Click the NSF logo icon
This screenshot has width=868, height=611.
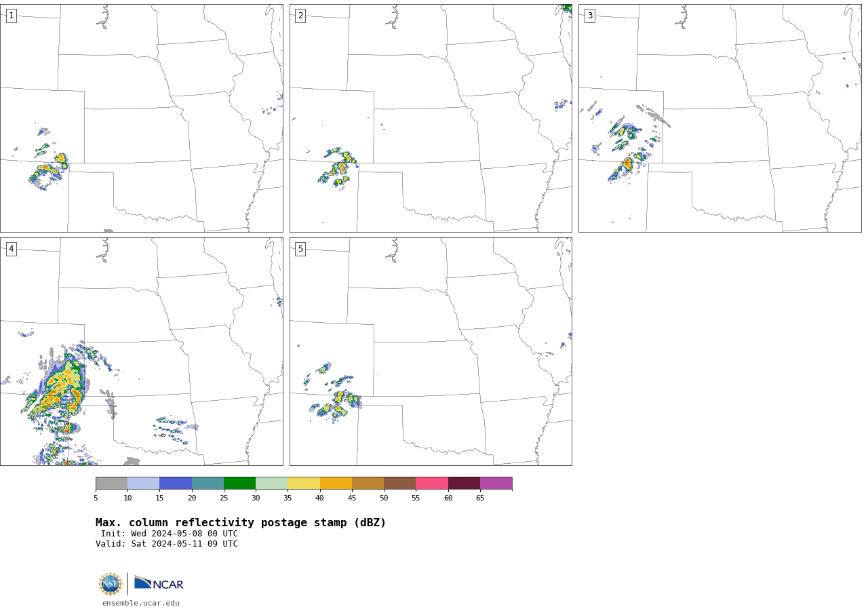111,584
